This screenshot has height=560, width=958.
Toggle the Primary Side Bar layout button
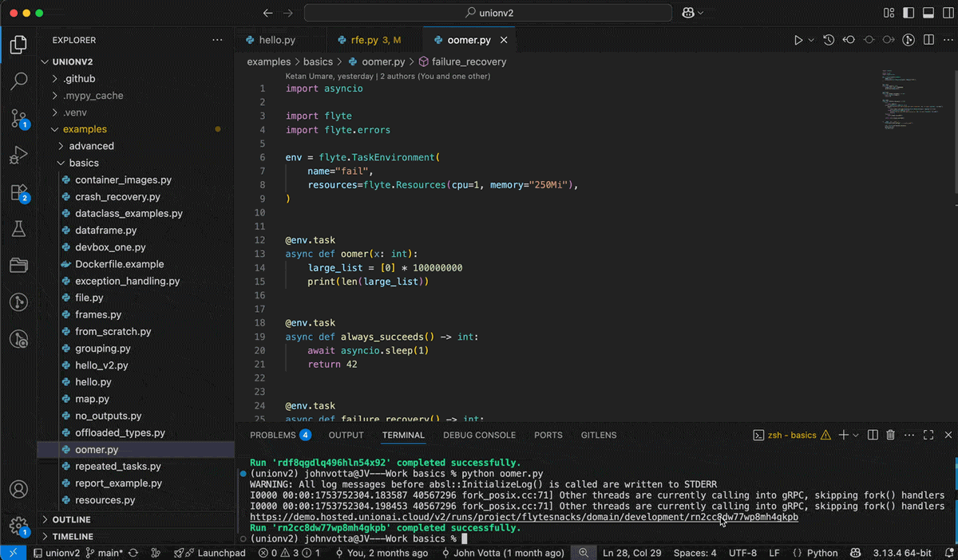pyautogui.click(x=909, y=13)
